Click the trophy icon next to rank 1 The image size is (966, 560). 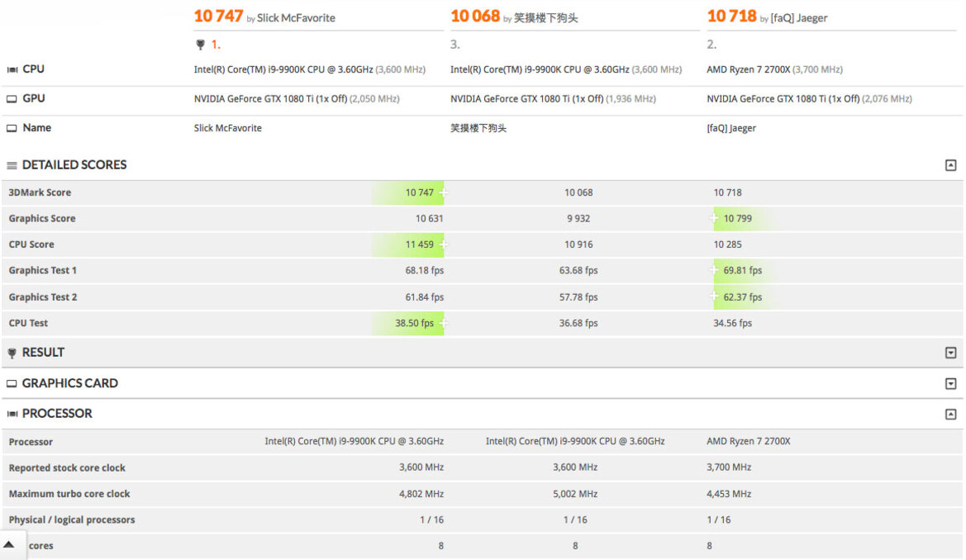tap(200, 45)
